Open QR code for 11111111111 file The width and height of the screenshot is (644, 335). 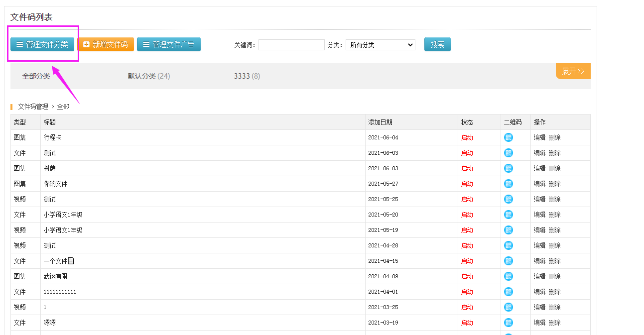click(x=508, y=292)
